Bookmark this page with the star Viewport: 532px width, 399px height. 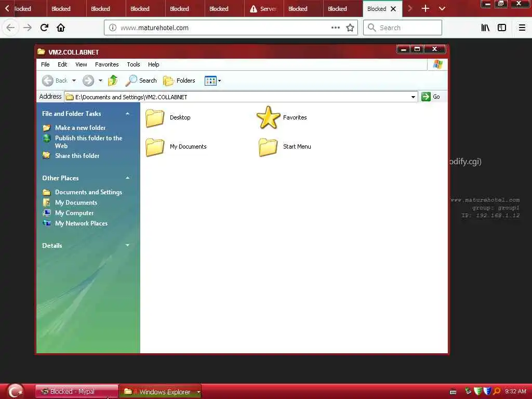point(350,28)
